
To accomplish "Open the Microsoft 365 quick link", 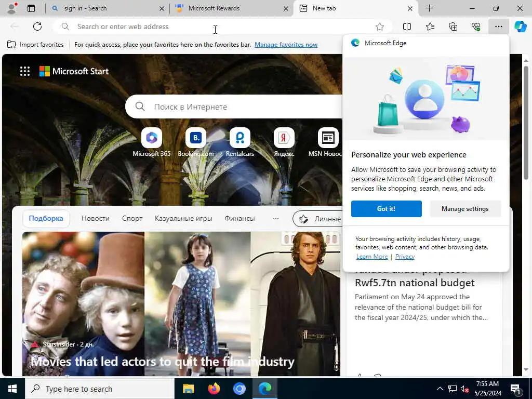I will coord(152,142).
